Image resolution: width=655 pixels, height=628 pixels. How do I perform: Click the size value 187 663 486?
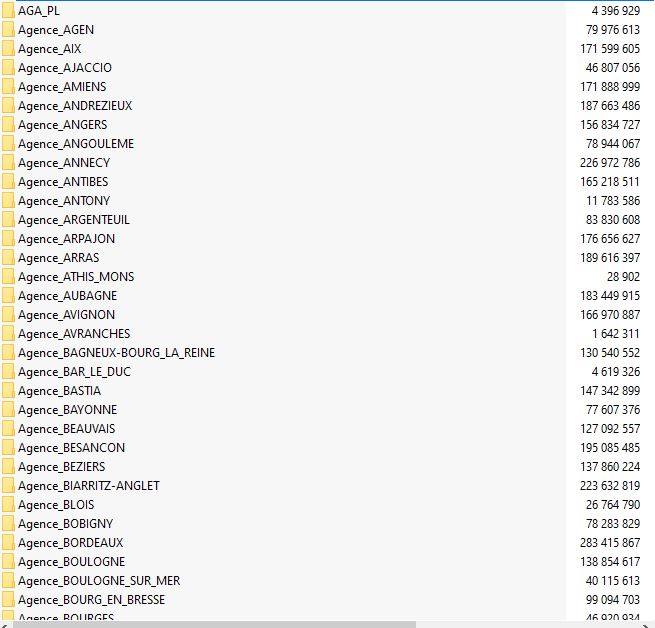tap(610, 106)
